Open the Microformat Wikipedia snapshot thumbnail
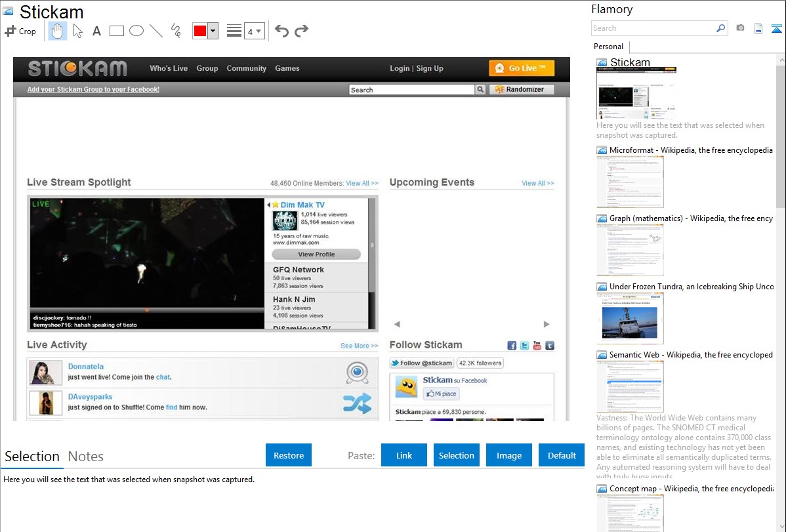The image size is (786, 532). click(630, 182)
